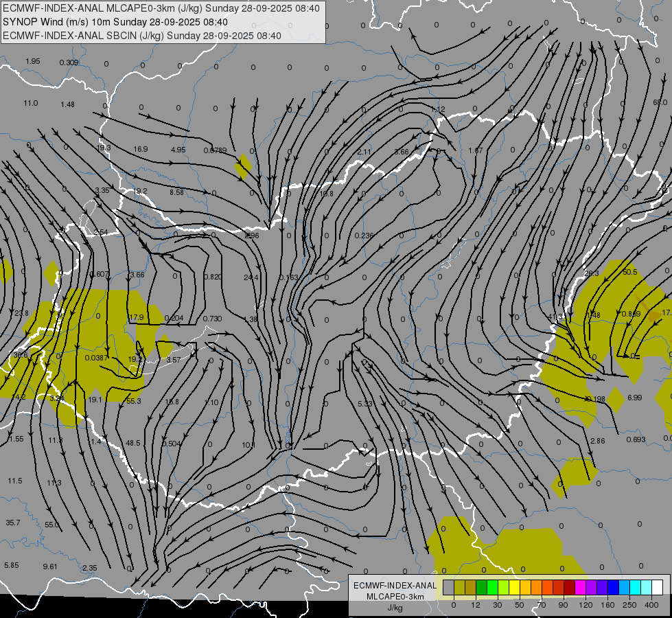The width and height of the screenshot is (672, 618).
Task: Select the 16.9 data value
Action: (141, 149)
